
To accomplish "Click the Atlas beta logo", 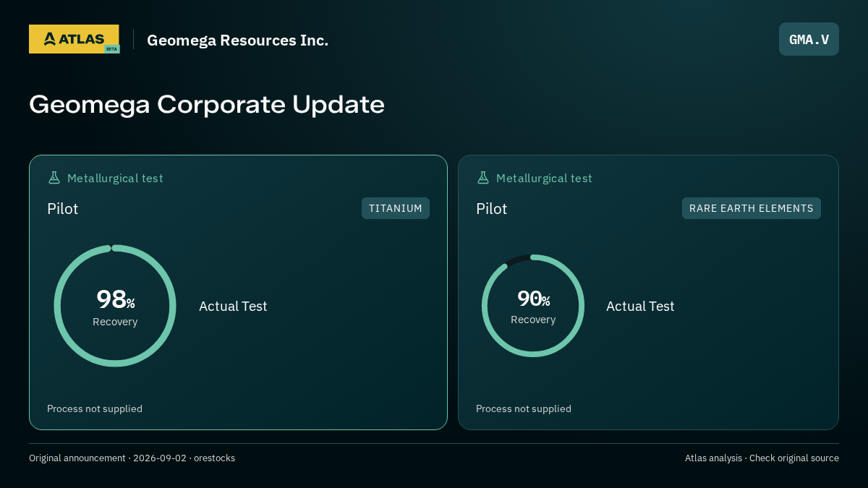I will coord(75,39).
